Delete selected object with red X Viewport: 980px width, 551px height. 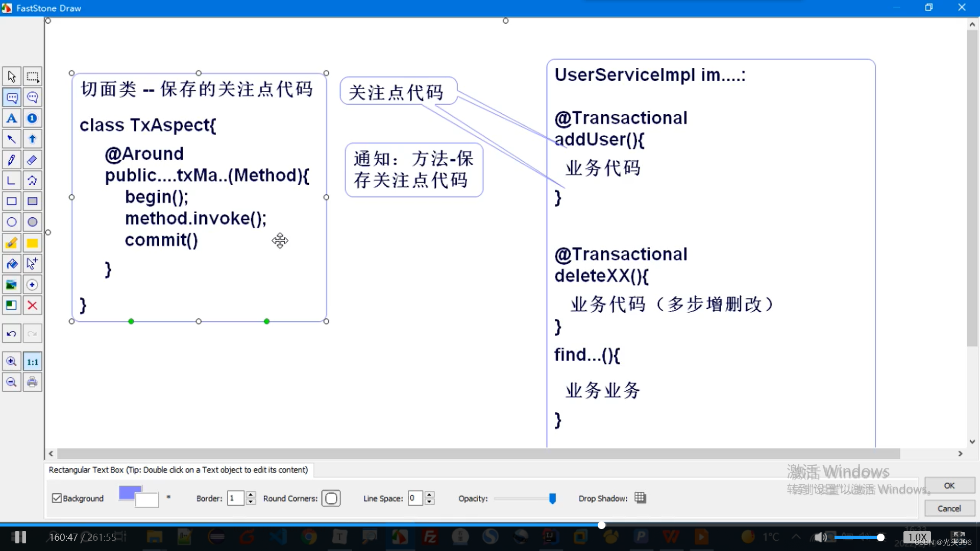click(32, 305)
